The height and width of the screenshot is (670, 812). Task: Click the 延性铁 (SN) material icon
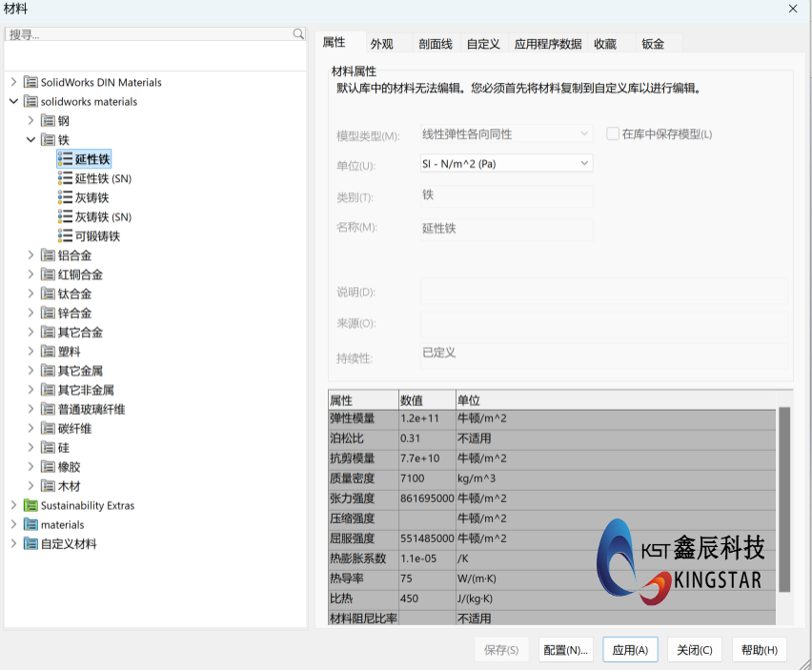65,178
